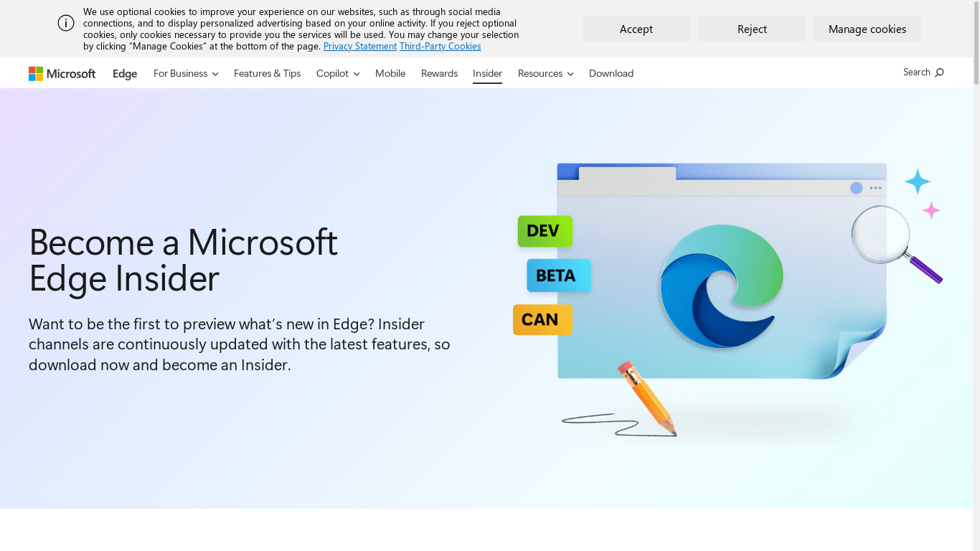Image resolution: width=980 pixels, height=551 pixels.
Task: Accept optional cookies
Action: click(636, 29)
